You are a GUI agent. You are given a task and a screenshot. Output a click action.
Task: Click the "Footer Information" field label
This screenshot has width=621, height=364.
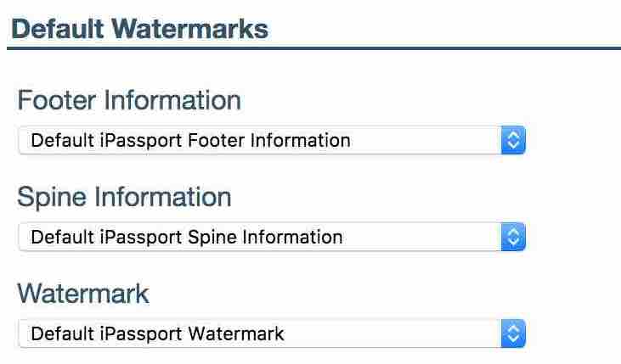[x=129, y=100]
